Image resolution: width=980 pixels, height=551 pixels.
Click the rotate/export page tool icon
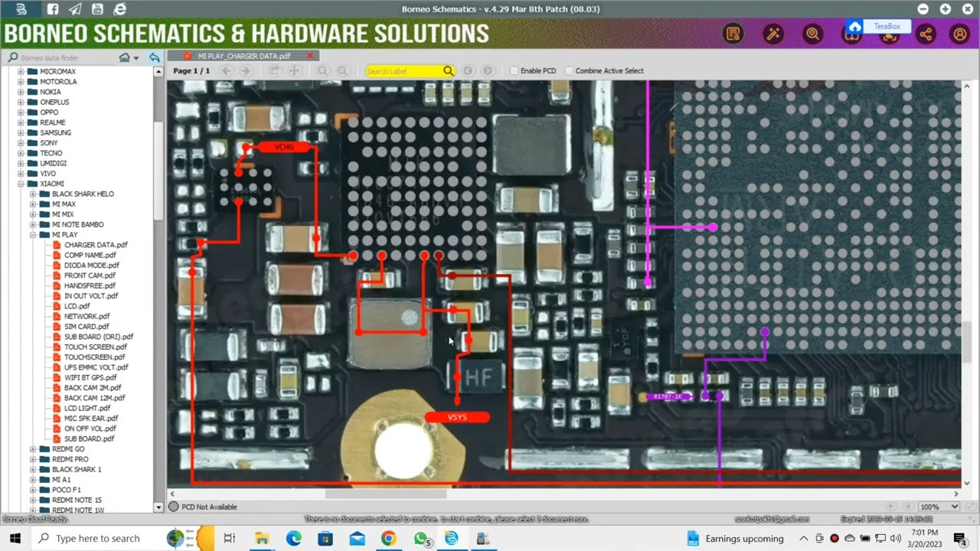pyautogui.click(x=275, y=70)
